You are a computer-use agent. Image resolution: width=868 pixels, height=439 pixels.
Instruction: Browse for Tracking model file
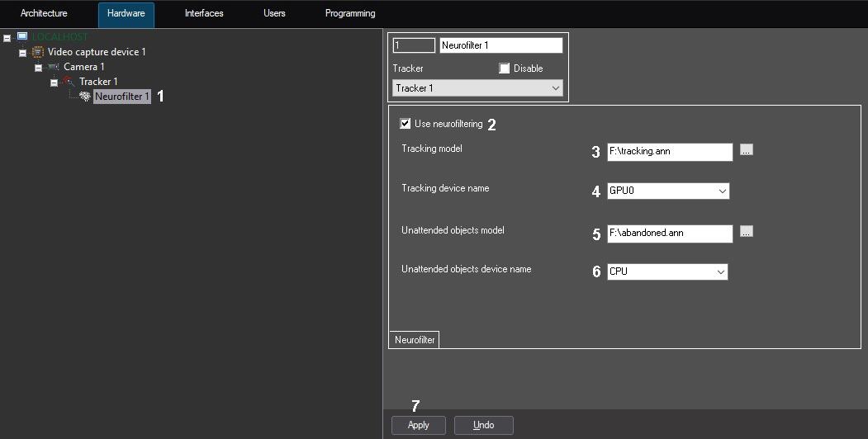coord(747,150)
